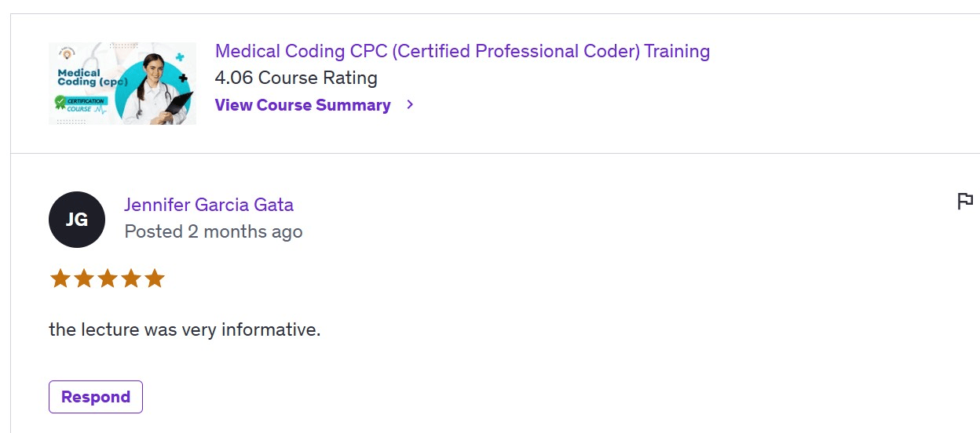Click the second star in the rating

(x=84, y=278)
